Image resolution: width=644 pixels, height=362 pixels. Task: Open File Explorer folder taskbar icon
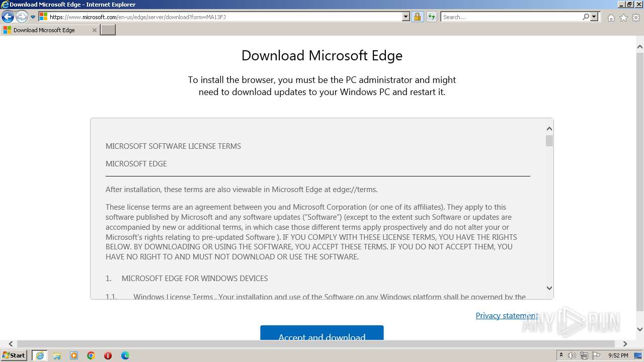pyautogui.click(x=57, y=355)
